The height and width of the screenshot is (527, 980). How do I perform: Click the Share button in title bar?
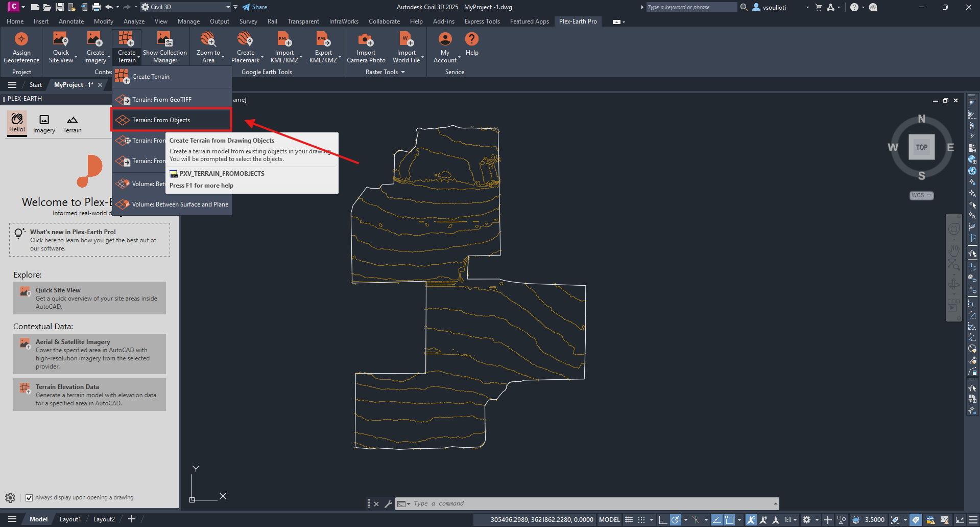tap(255, 7)
